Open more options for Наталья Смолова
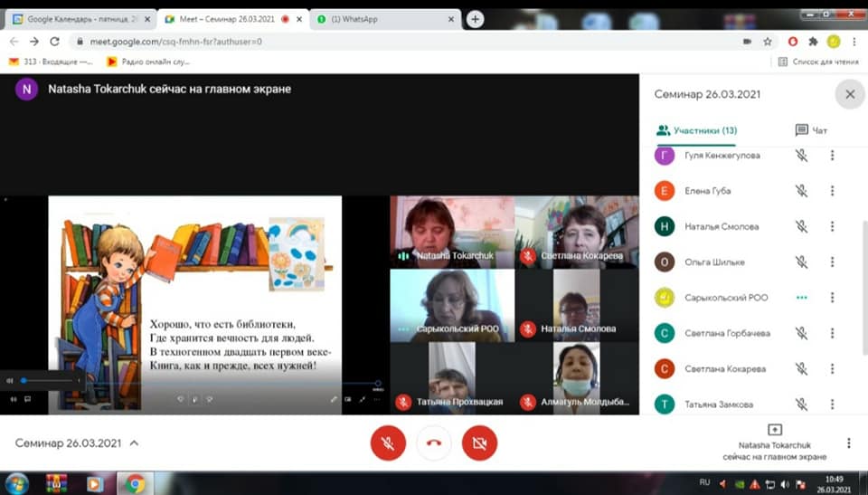This screenshot has width=868, height=495. [x=832, y=226]
